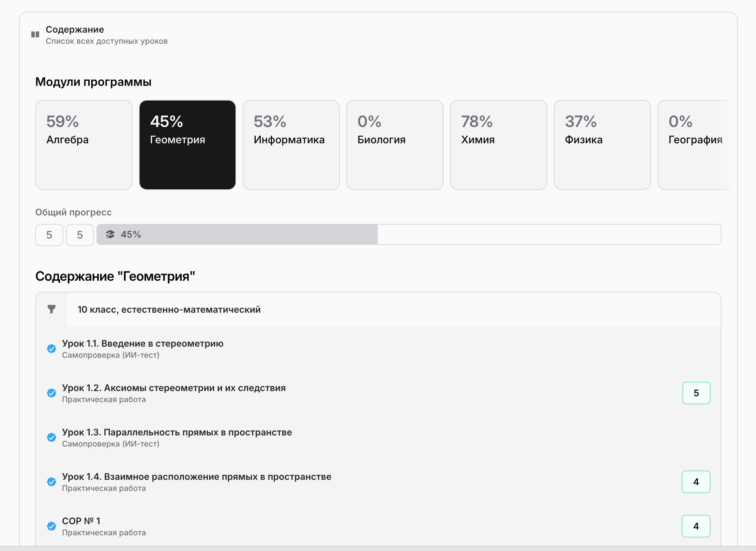
Task: Click checkmark badge for Урок 1.4
Action: point(51,481)
